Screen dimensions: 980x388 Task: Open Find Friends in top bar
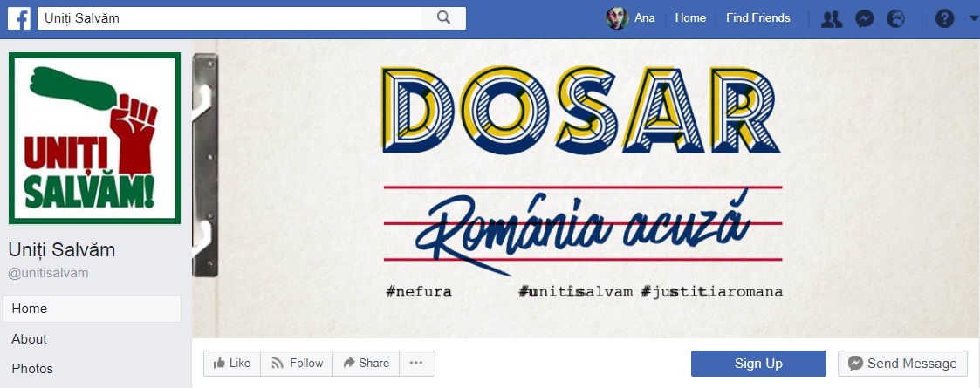click(758, 18)
